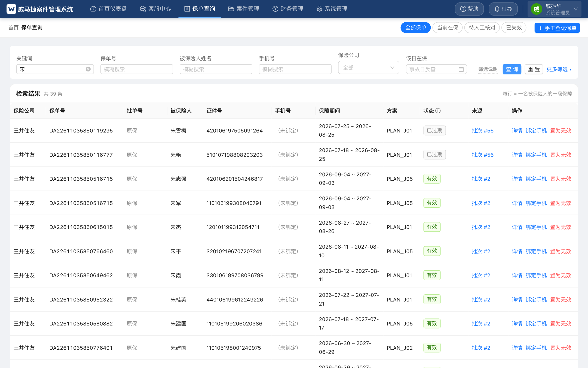Open 详情 for 宋艳 row
The height and width of the screenshot is (368, 588).
pyautogui.click(x=517, y=155)
